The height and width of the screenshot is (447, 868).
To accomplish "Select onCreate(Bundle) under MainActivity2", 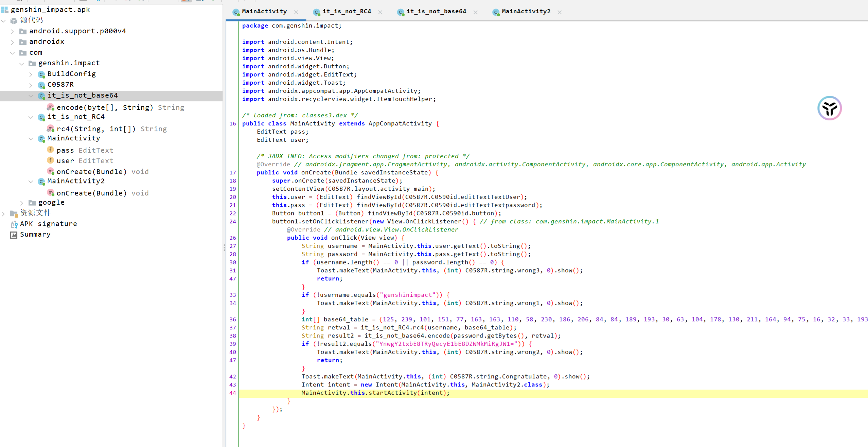I will (x=91, y=193).
